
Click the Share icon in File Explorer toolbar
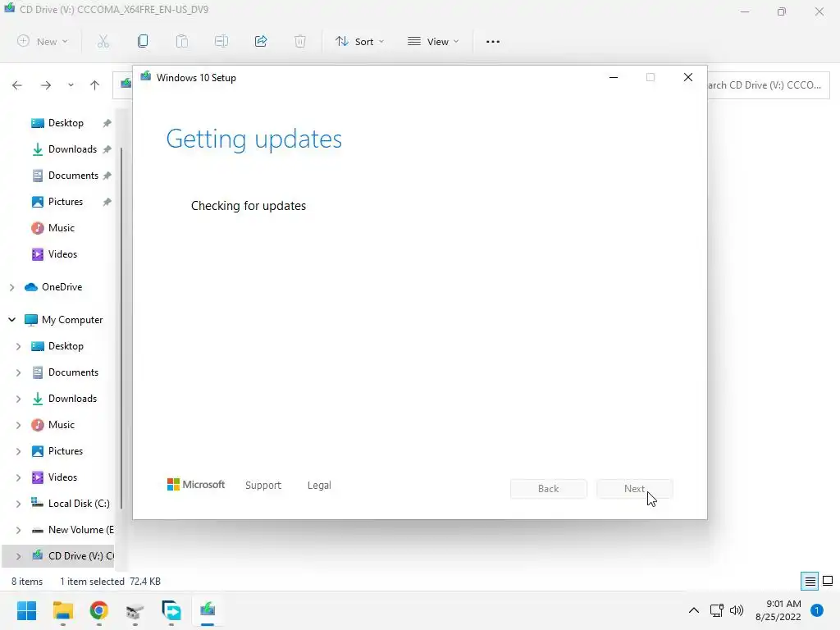pos(261,41)
